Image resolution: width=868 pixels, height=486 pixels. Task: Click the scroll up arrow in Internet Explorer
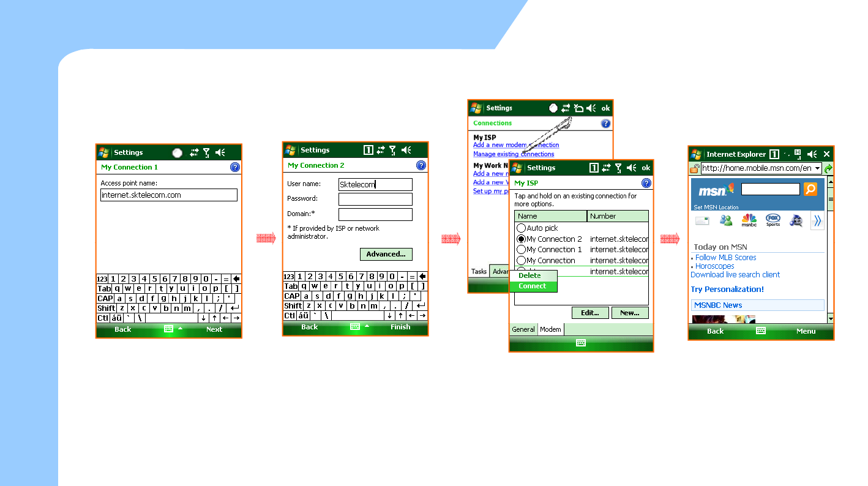(831, 182)
